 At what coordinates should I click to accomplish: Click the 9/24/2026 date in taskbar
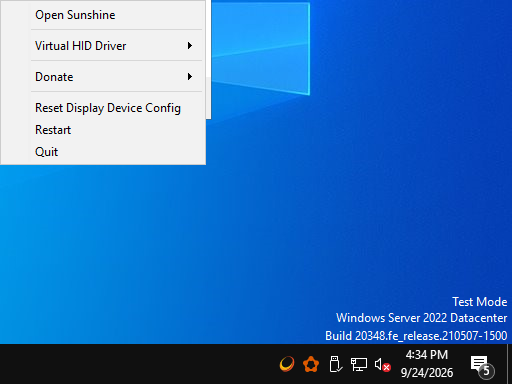(x=427, y=372)
